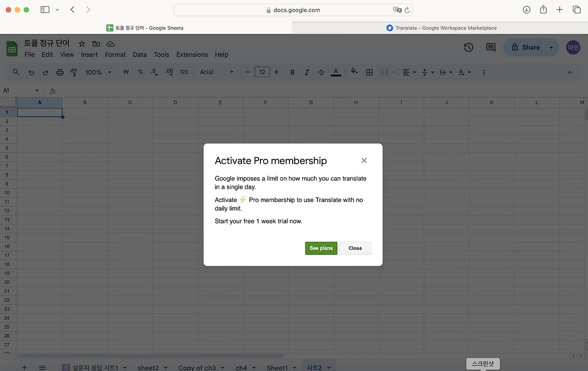Open the Google Sheets home icon
The height and width of the screenshot is (371, 588).
[12, 49]
